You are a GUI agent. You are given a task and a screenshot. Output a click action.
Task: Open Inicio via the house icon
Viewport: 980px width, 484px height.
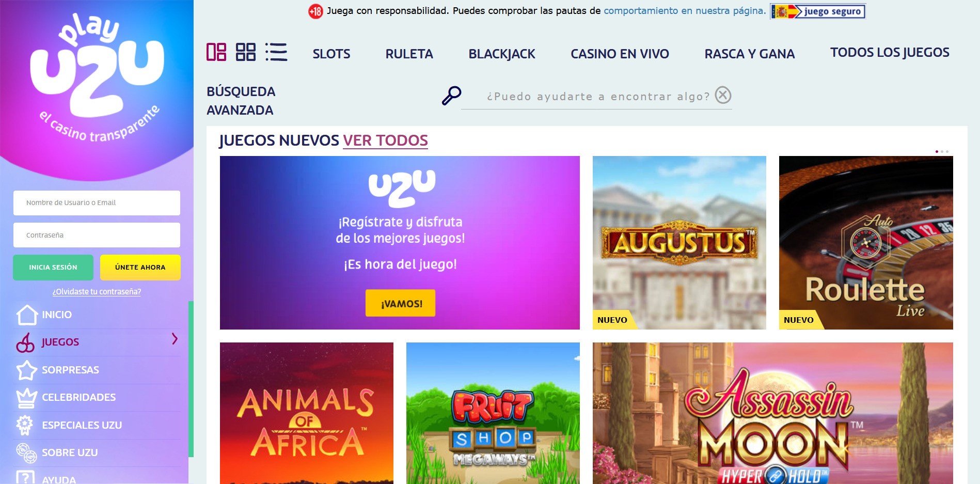(x=27, y=315)
